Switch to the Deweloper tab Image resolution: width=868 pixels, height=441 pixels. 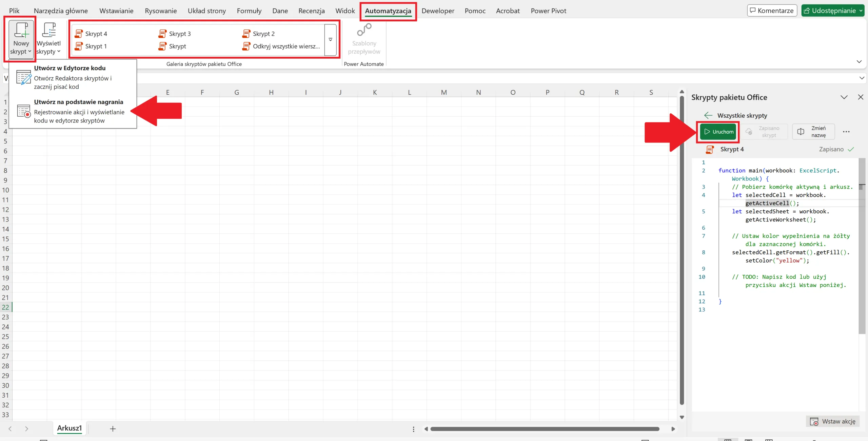pos(438,11)
